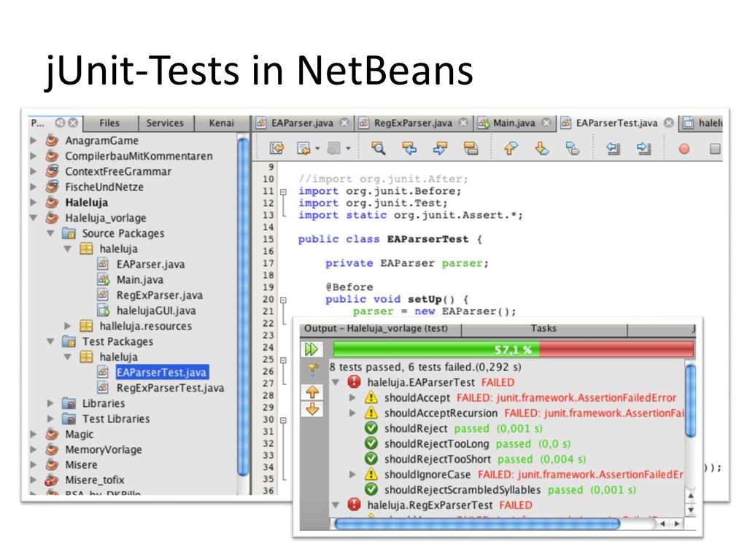This screenshot has width=747, height=560.
Task: Switch to the Files tab
Action: [109, 122]
